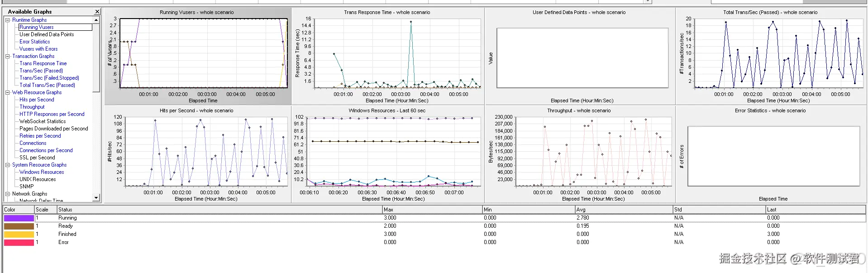The image size is (868, 273).
Task: Collapse the Transaction Graphs tree node
Action: [7, 56]
